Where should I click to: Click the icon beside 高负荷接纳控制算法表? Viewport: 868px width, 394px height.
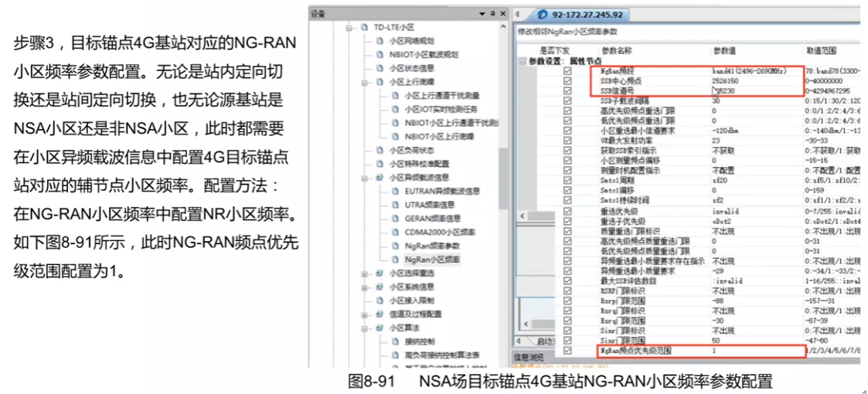(x=395, y=355)
